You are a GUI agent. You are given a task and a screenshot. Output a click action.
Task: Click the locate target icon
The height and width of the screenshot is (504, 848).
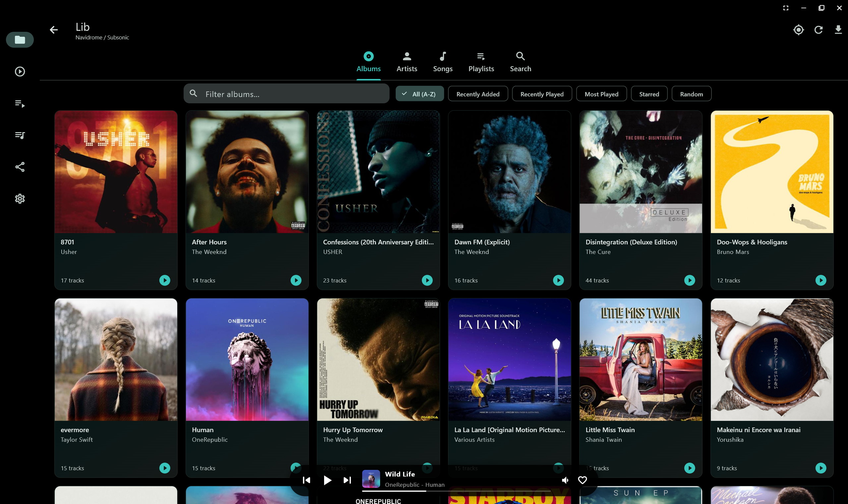click(x=798, y=30)
